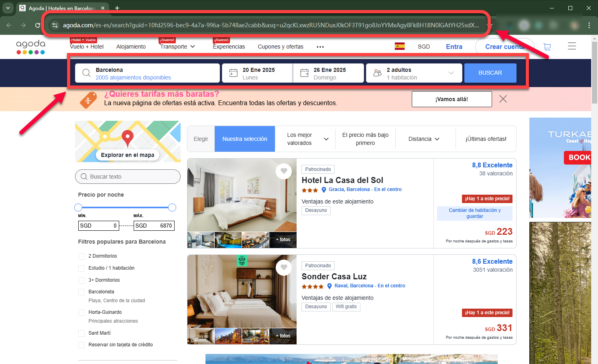The width and height of the screenshot is (598, 364).
Task: Toggle the Sant Martí filter checkbox
Action: tap(81, 333)
